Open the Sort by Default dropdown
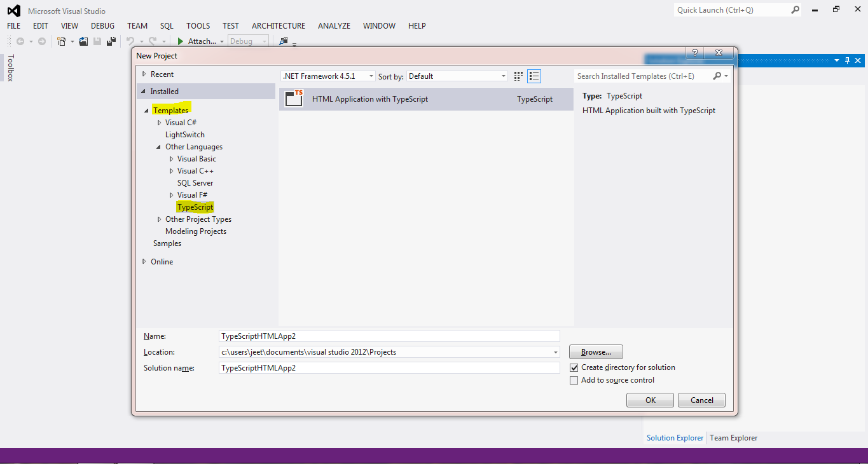 [x=503, y=75]
